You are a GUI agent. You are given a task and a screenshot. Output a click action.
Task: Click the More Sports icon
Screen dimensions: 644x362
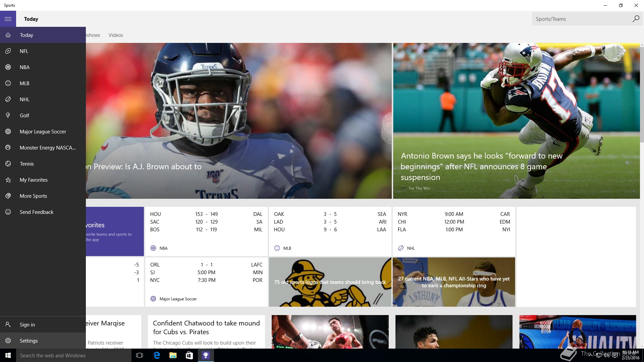[x=8, y=196]
